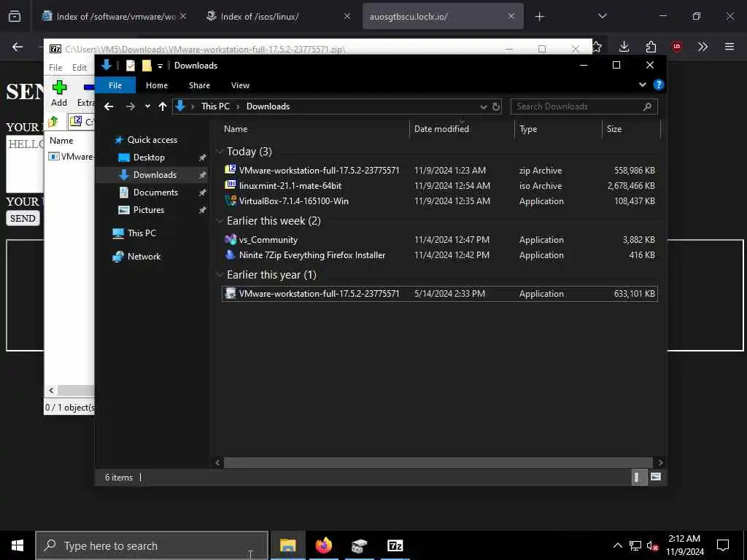747x560 pixels.
Task: Select the VirtualBox-7.1.4-165100-Win file
Action: coord(440,201)
